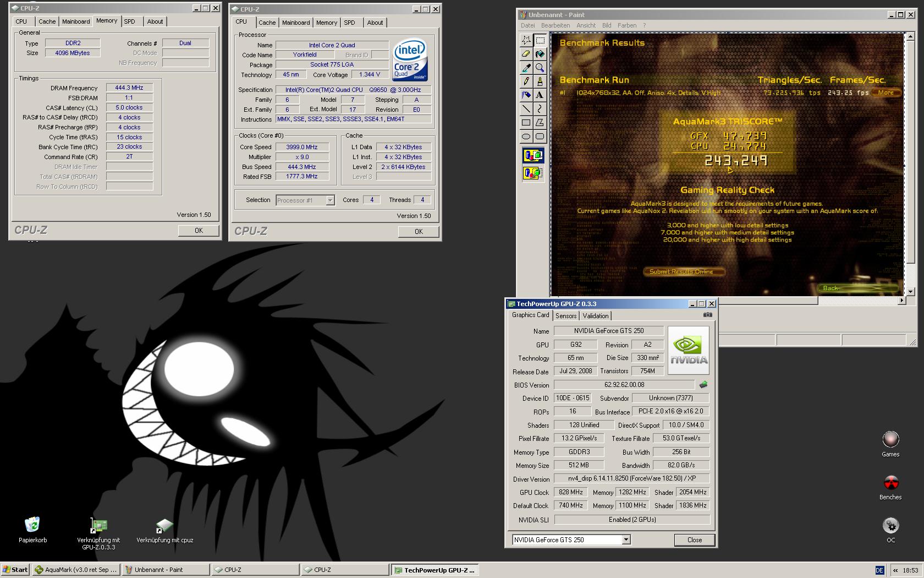Click the Core Speed value 3999.0 MHz
The image size is (924, 578).
[302, 147]
